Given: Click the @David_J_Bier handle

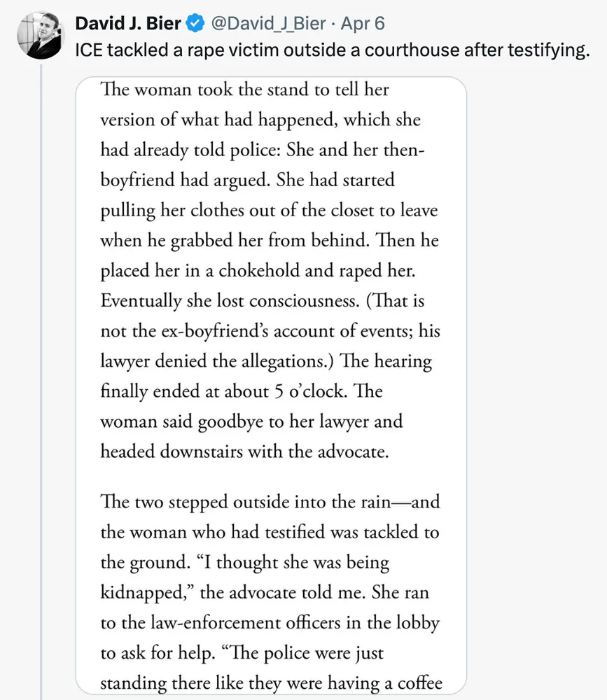Looking at the screenshot, I should click(x=267, y=24).
